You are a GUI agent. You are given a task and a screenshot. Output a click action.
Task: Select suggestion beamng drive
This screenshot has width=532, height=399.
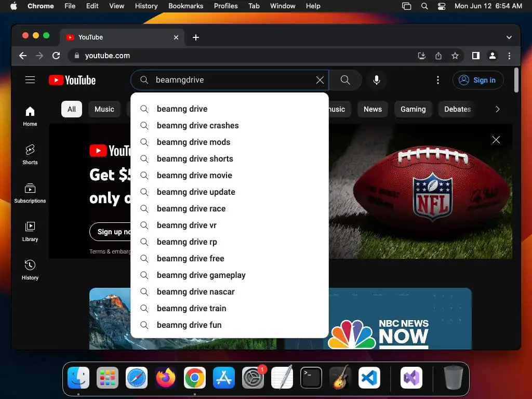click(229, 109)
